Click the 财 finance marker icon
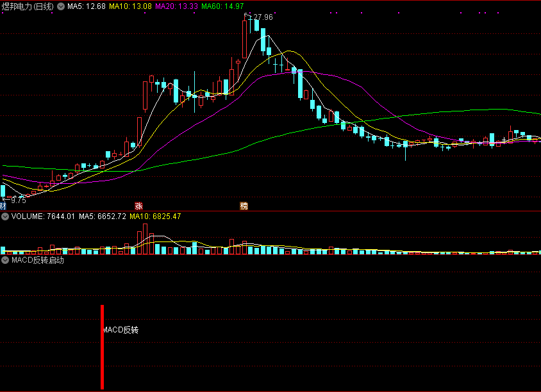This screenshot has width=541, height=392. [x=3, y=206]
